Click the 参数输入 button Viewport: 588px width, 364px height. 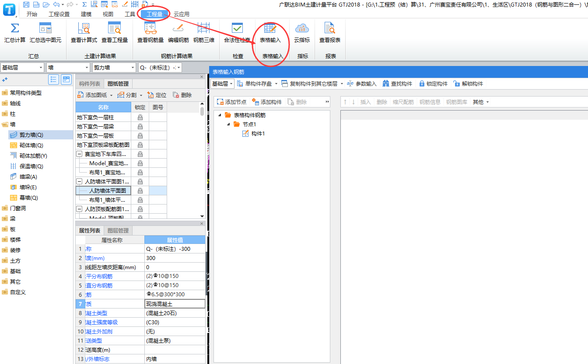[x=361, y=83]
